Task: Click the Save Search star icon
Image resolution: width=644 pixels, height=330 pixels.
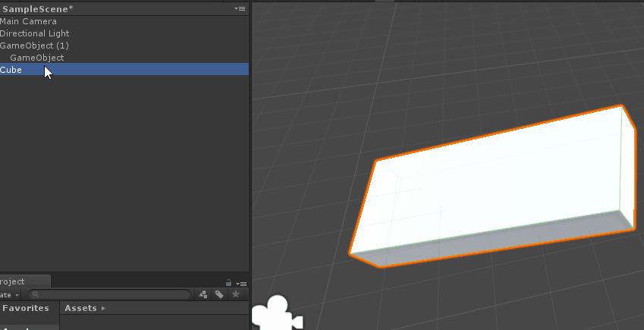Action: (236, 294)
